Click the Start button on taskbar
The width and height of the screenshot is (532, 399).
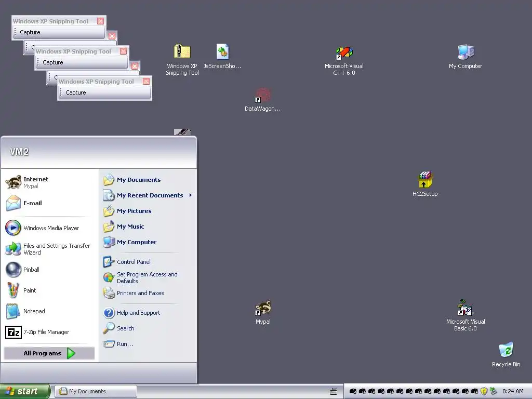tap(25, 391)
